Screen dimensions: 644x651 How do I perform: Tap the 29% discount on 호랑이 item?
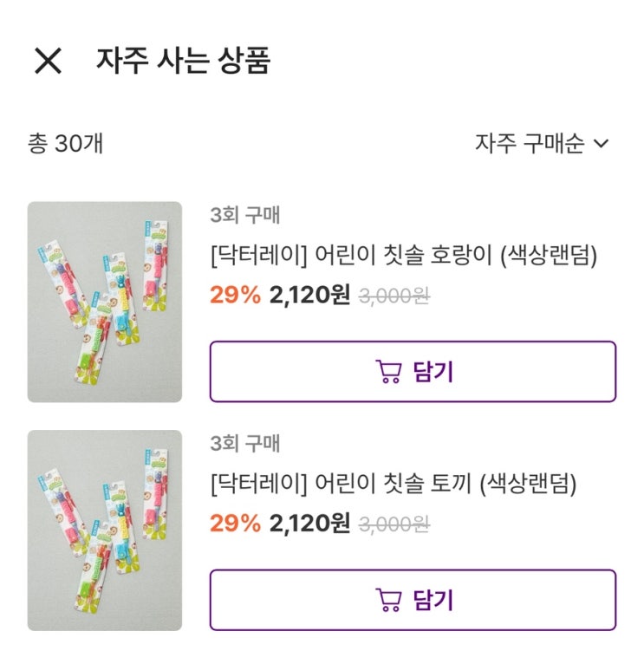pos(235,296)
